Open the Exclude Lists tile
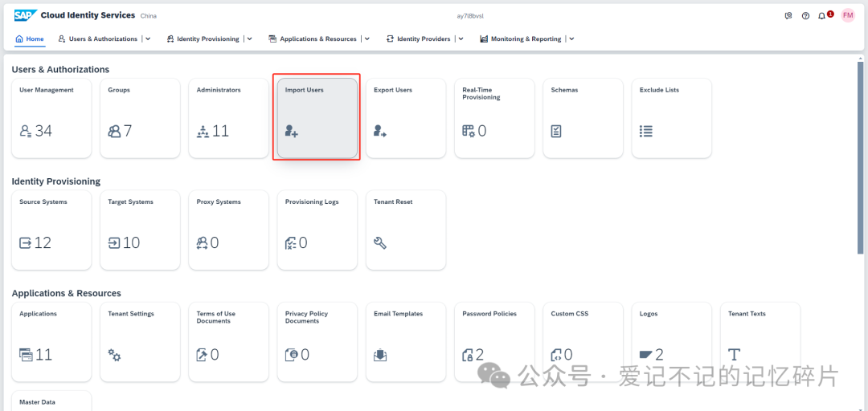This screenshot has width=868, height=411. [671, 118]
